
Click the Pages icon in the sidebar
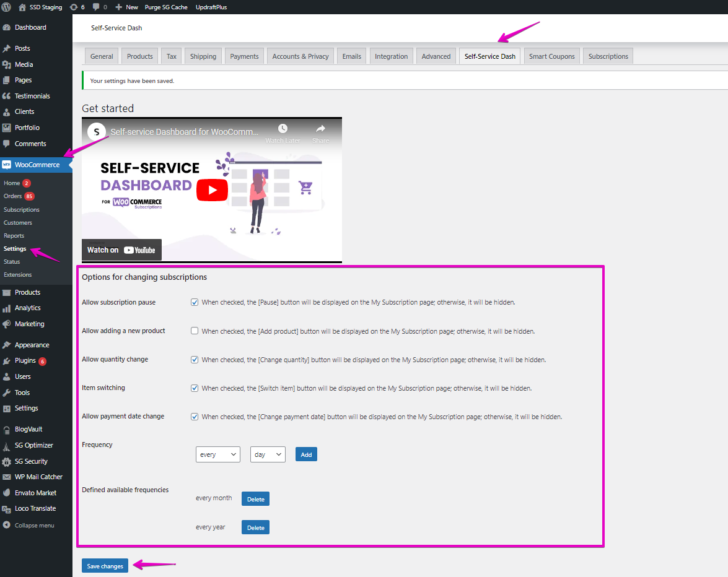[6, 80]
